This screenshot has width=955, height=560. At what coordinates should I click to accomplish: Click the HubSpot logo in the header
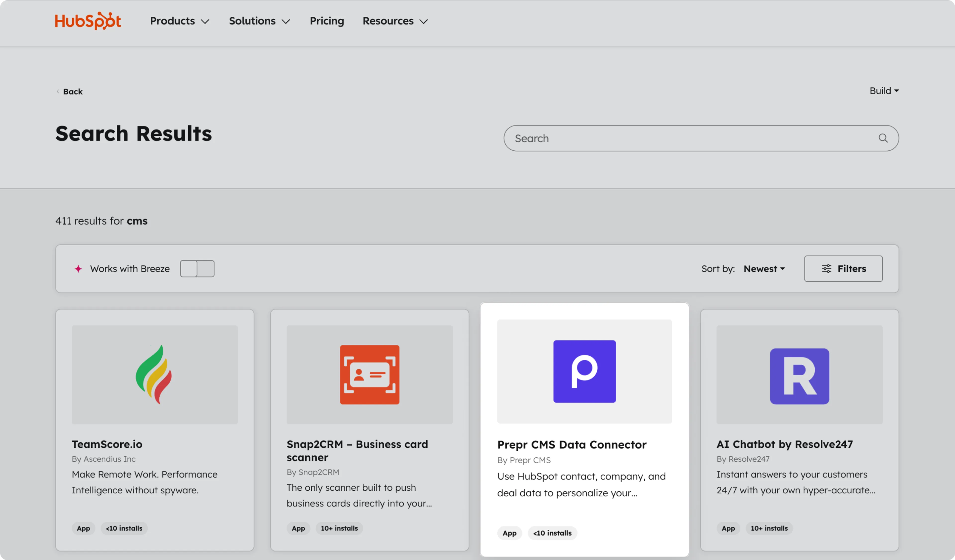coord(88,21)
